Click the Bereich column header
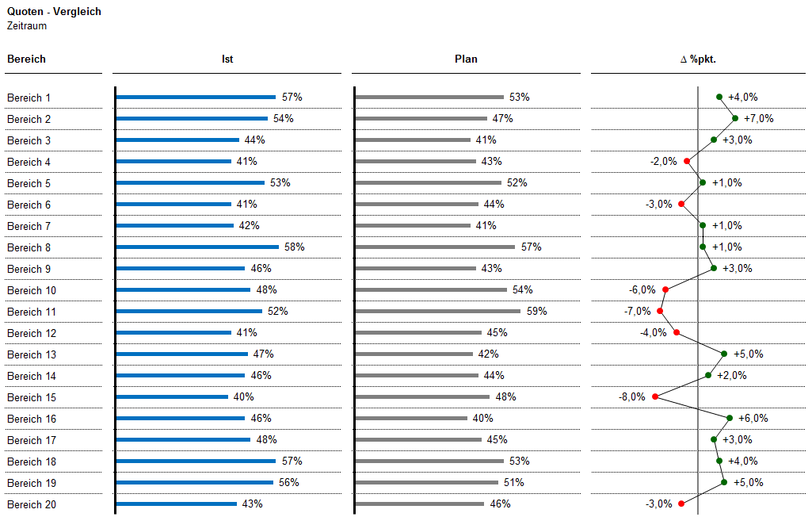 click(x=26, y=59)
